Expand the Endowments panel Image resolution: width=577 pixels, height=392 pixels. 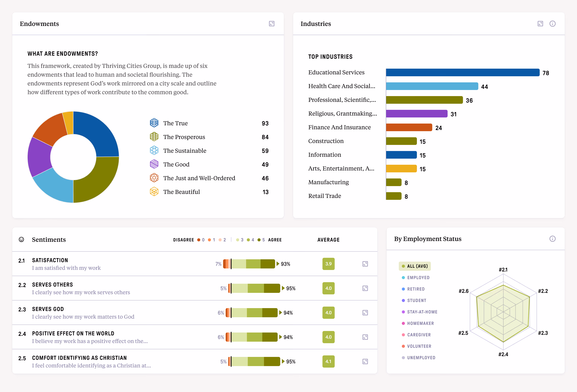272,24
